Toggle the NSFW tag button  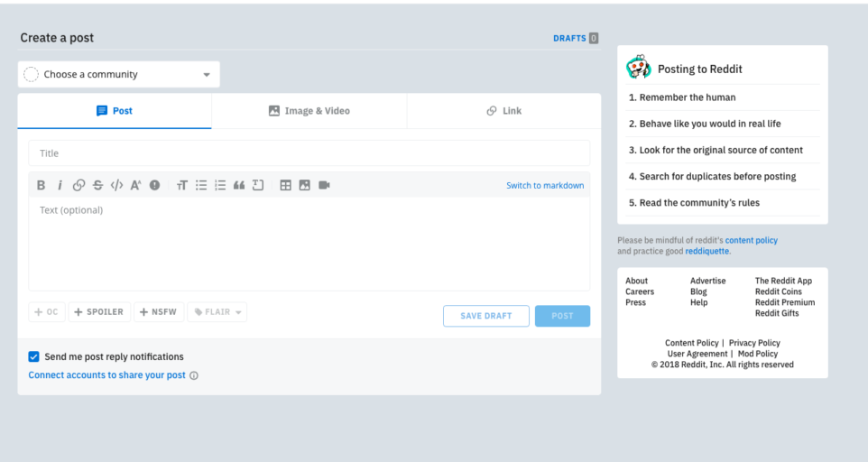(159, 312)
